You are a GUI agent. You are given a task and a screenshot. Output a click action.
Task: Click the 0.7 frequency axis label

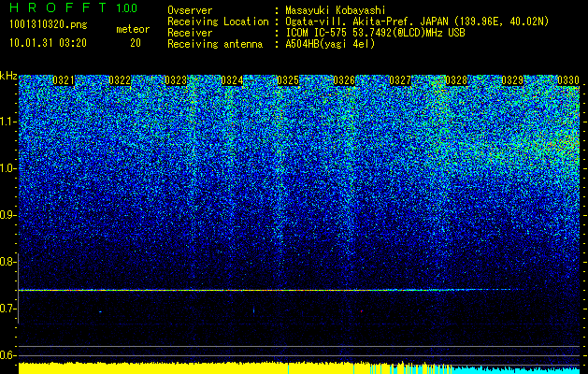7,309
